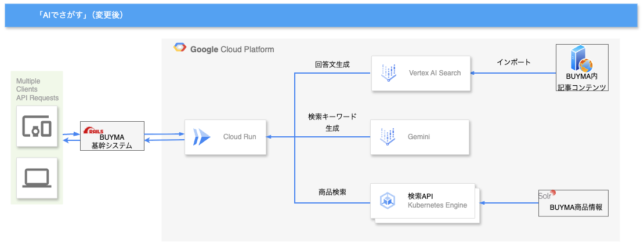
Task: Select the '回答文生成' arrow label
Action: [332, 64]
